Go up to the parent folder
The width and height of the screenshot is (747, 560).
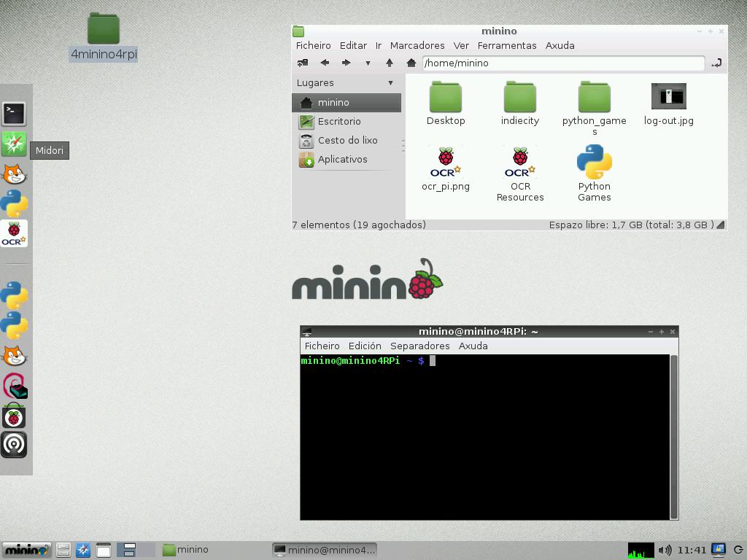click(390, 63)
